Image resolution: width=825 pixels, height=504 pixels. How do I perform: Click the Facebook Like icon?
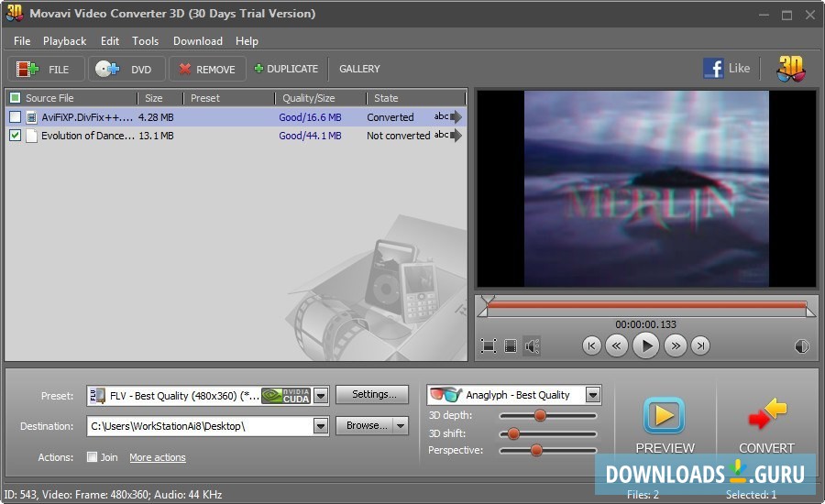pos(713,69)
